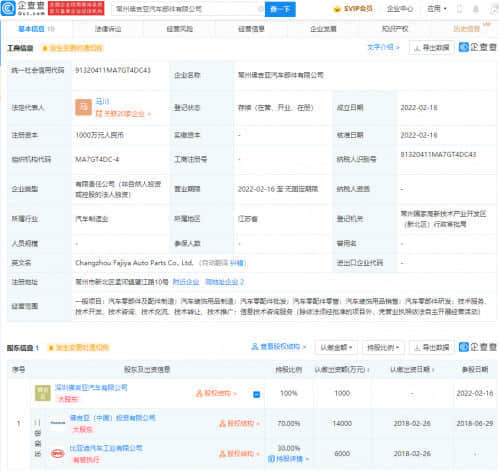Screen dimensions: 499x471
Task: Open the 持股比例 filter dropdown
Action: pos(383,348)
